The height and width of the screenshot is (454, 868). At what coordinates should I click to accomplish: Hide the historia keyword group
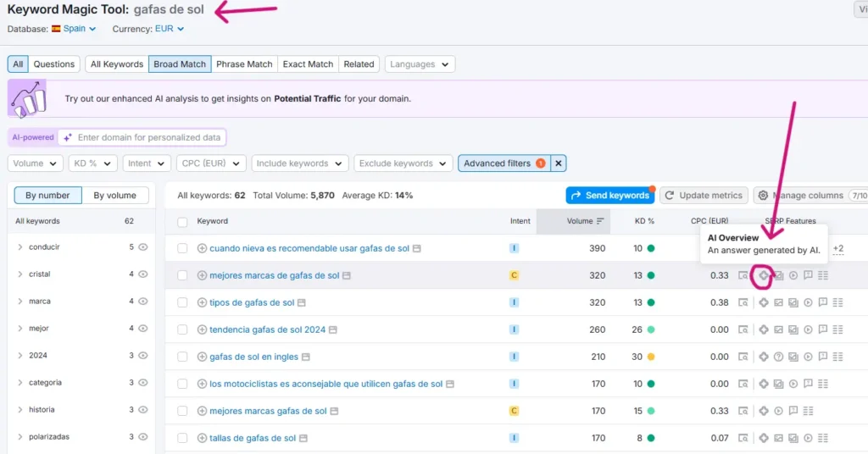tap(142, 410)
